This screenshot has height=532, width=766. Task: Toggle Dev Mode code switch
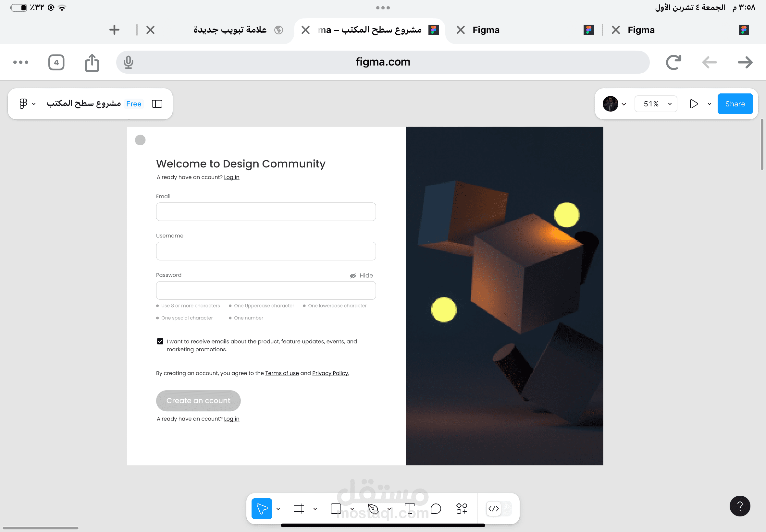tap(498, 508)
